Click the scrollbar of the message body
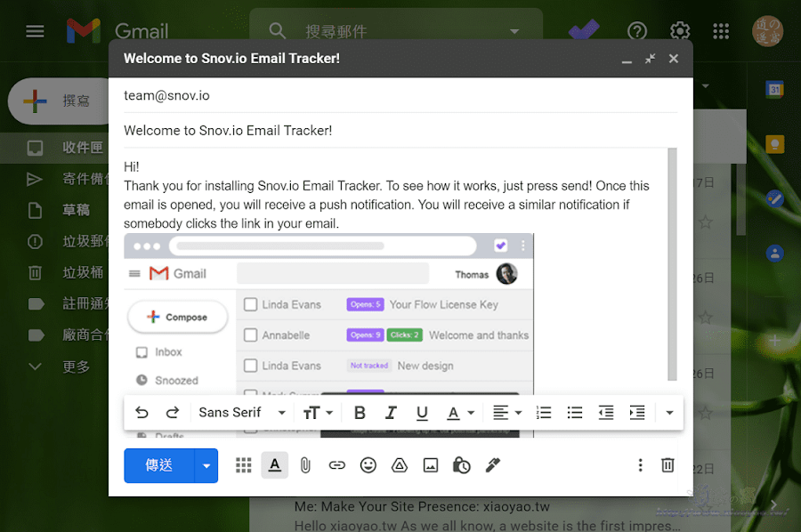801x532 pixels. coord(672,264)
